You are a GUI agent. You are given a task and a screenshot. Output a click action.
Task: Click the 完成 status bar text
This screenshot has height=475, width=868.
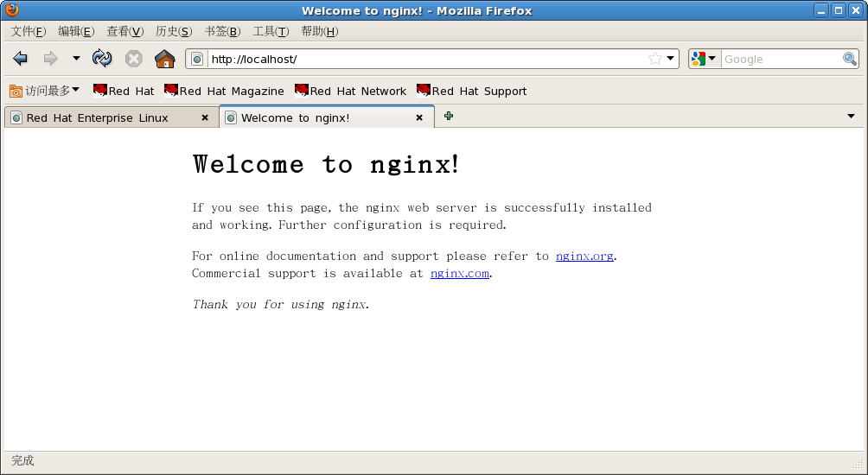click(22, 460)
